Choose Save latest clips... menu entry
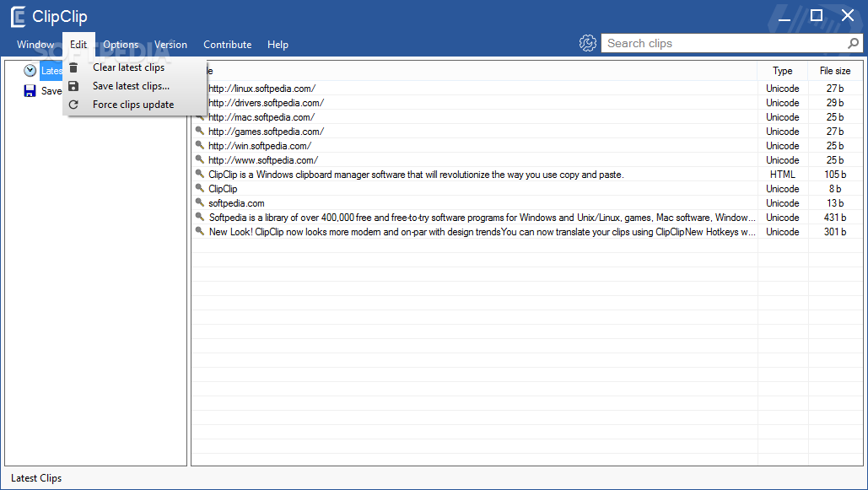Viewport: 868px width, 490px height. tap(134, 86)
